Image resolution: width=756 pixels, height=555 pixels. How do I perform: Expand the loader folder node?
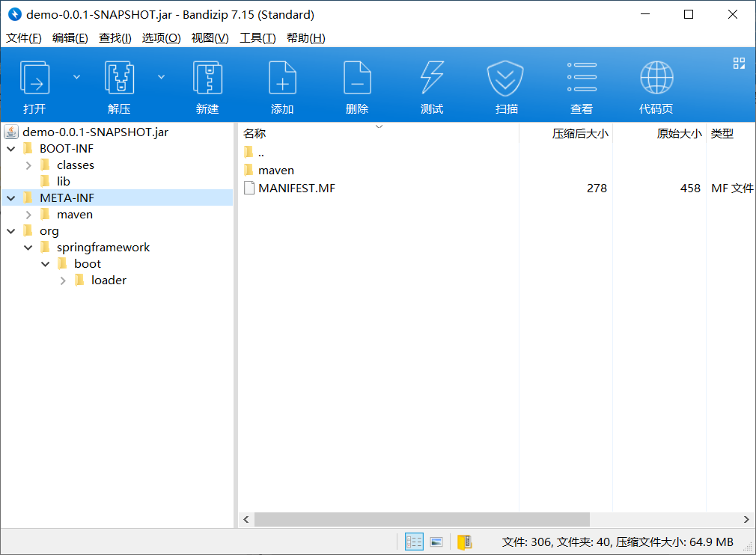pos(63,280)
